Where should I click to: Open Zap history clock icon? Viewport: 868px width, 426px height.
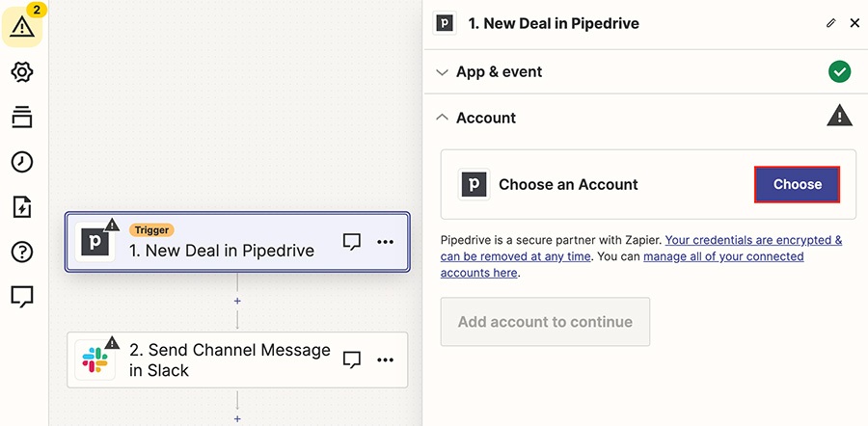pyautogui.click(x=22, y=162)
